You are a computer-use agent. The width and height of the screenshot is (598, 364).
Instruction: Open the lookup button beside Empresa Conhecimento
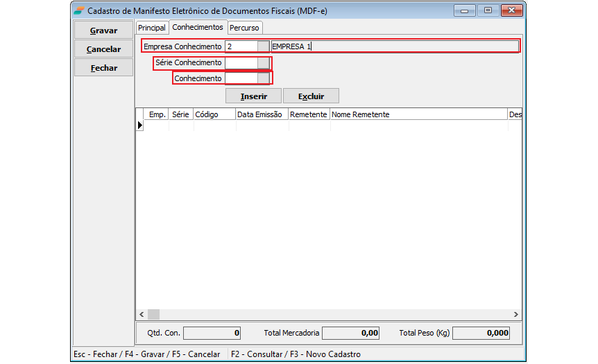coord(264,46)
